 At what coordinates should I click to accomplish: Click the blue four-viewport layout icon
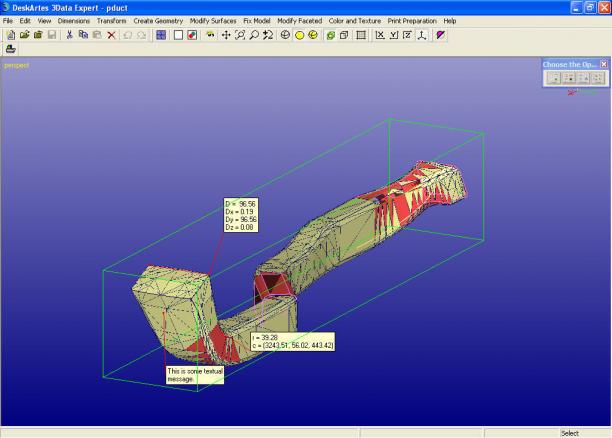pyautogui.click(x=161, y=35)
